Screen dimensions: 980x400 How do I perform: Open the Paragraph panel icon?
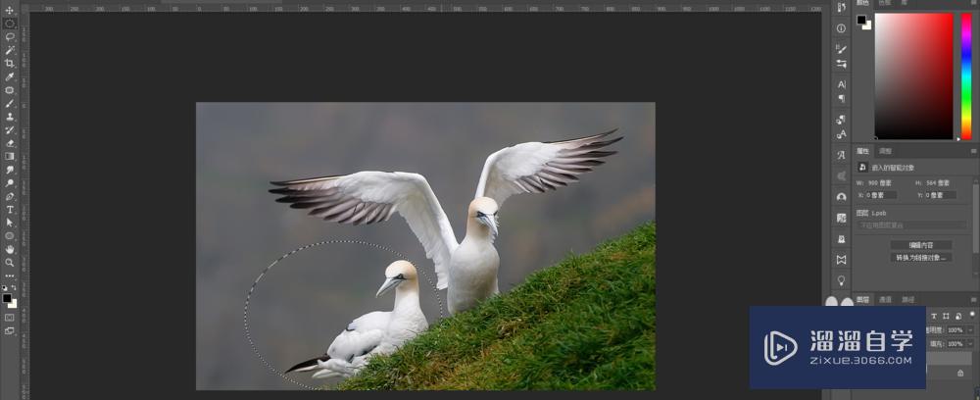point(841,99)
